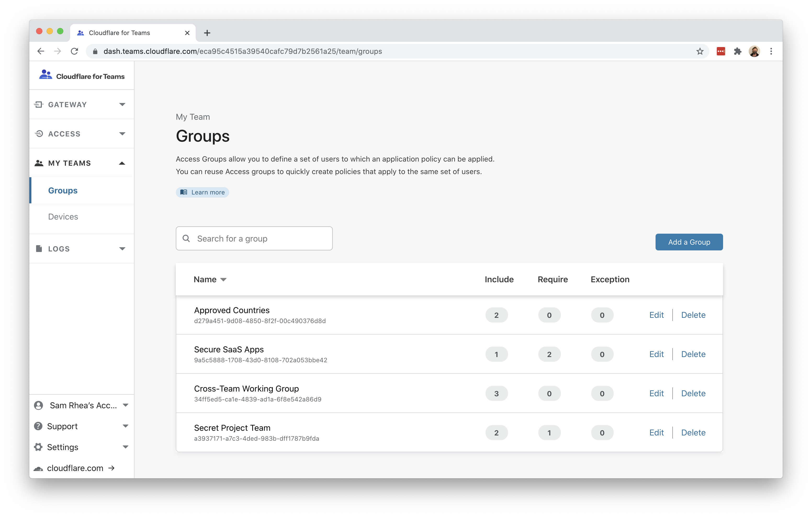Edit the Secure SaaS Apps group

656,354
